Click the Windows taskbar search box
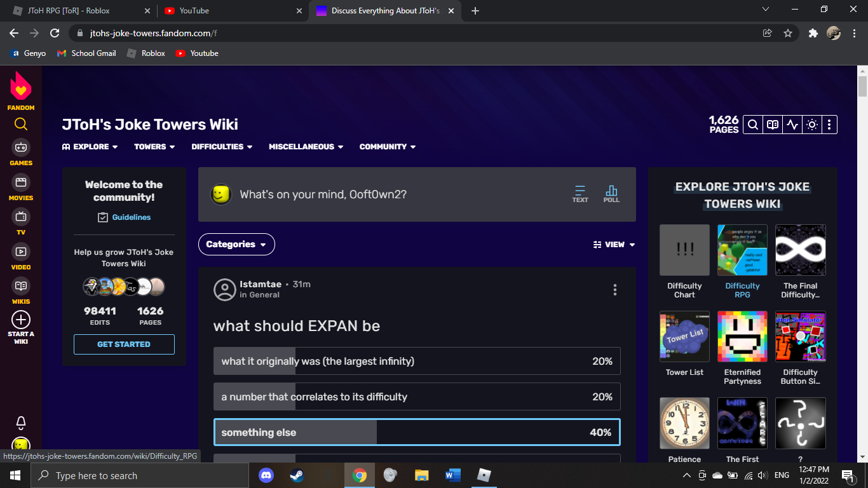The width and height of the screenshot is (868, 488). pyautogui.click(x=140, y=475)
